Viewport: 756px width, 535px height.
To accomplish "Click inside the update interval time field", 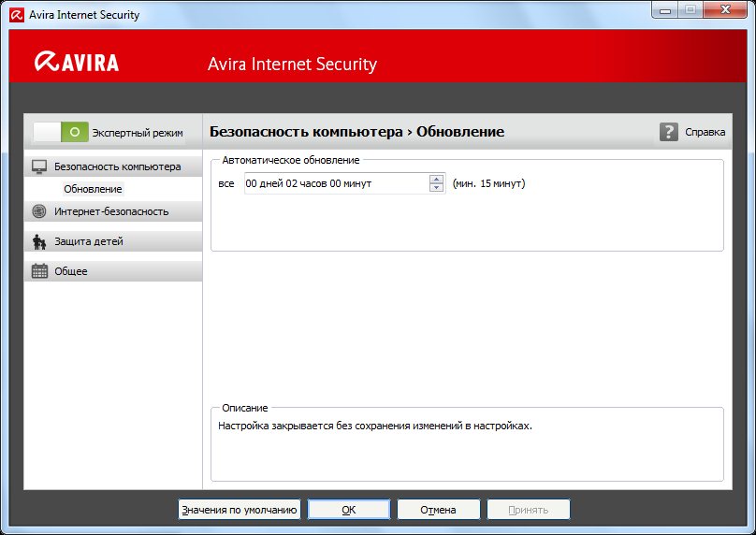I will coord(334,183).
